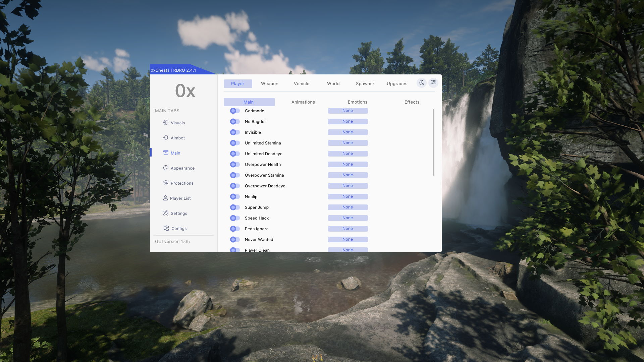Open the Spawner menu tab
This screenshot has height=362, width=644.
tap(365, 83)
